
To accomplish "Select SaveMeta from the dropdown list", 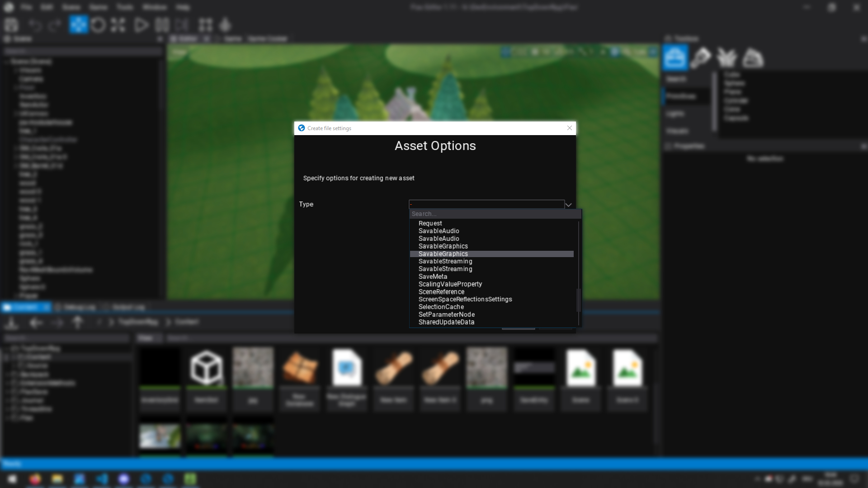I will coord(433,277).
